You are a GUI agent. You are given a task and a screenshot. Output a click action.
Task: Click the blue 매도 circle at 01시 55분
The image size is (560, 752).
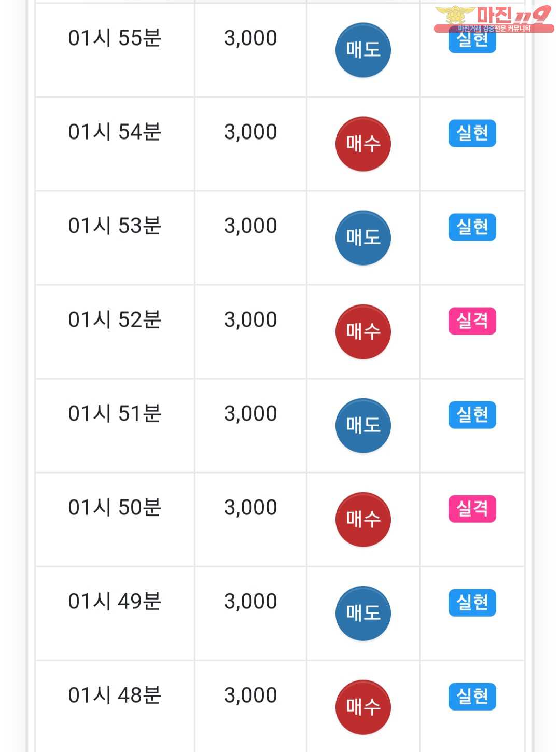pyautogui.click(x=363, y=50)
